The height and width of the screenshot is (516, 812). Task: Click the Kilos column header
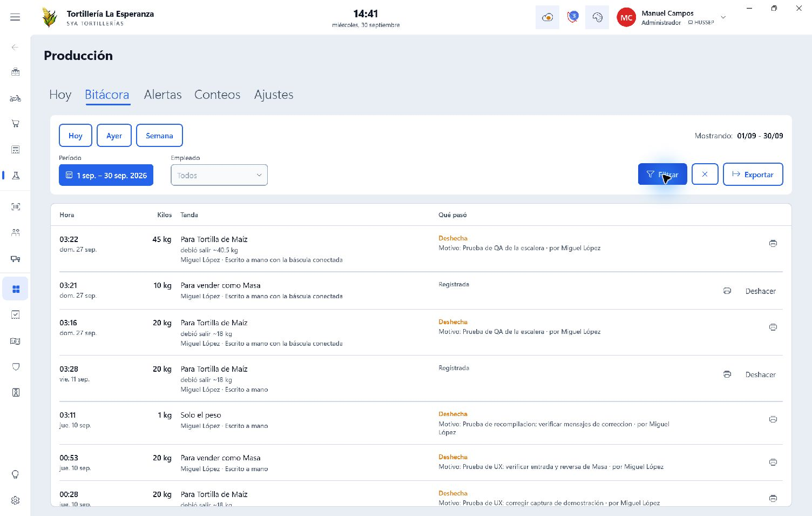point(164,215)
